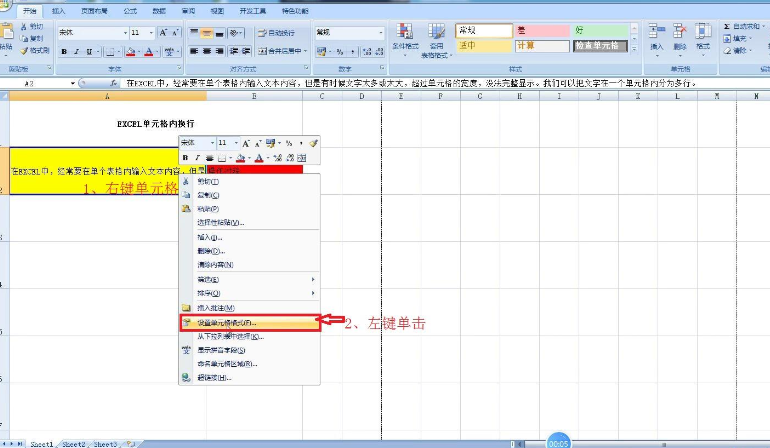The height and width of the screenshot is (448, 770).
Task: Choose 设置单元格格式 in context menu
Action: coord(250,323)
